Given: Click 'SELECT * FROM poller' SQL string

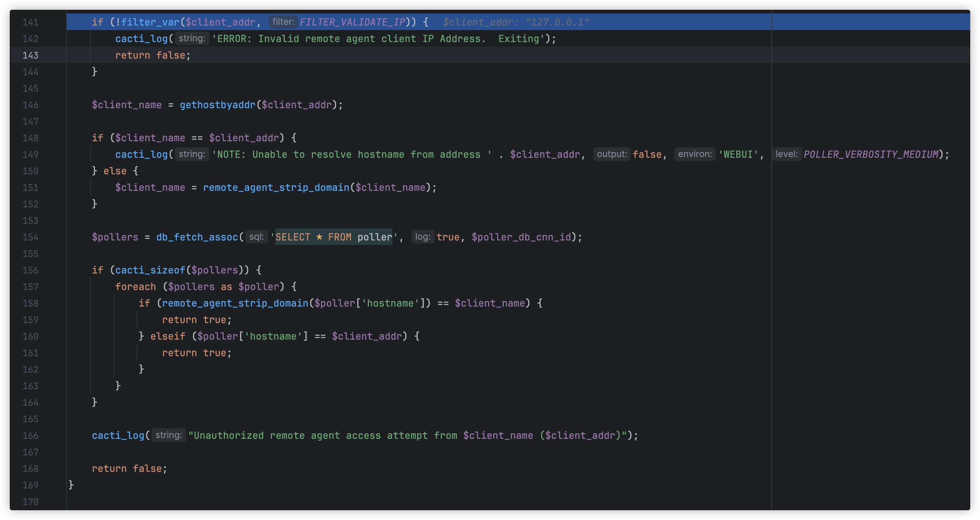Looking at the screenshot, I should 334,237.
